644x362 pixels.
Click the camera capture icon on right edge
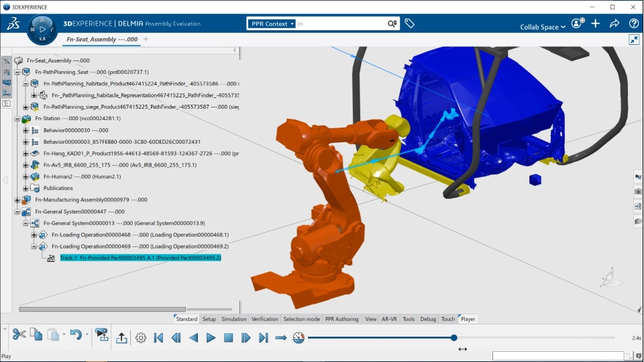click(x=638, y=191)
